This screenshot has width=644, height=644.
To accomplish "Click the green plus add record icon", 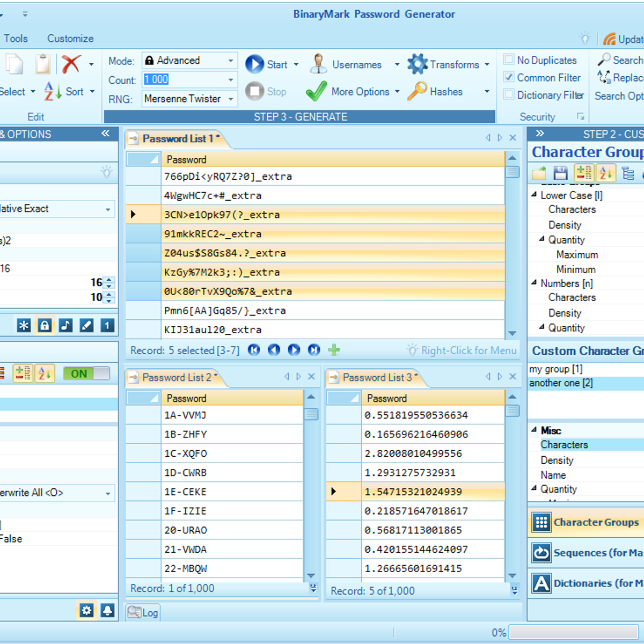I will (334, 350).
